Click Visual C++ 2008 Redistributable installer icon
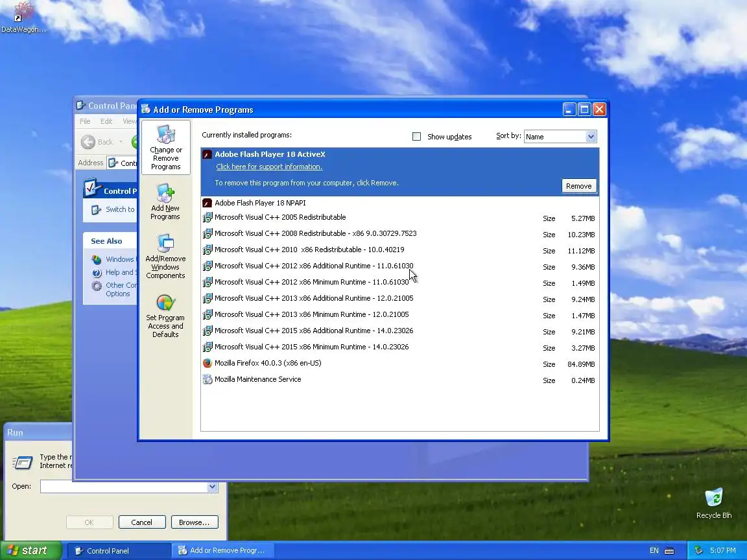 207,234
